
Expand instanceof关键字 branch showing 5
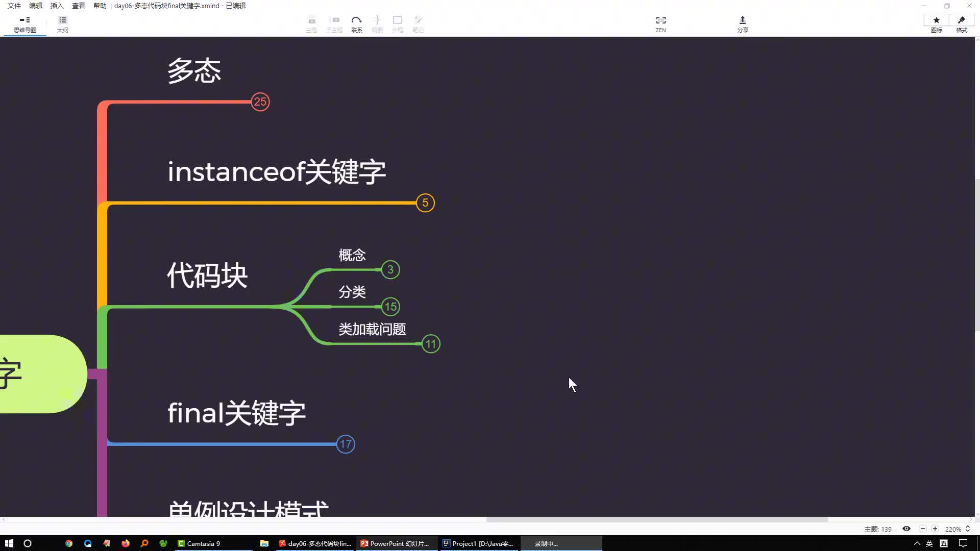(425, 203)
